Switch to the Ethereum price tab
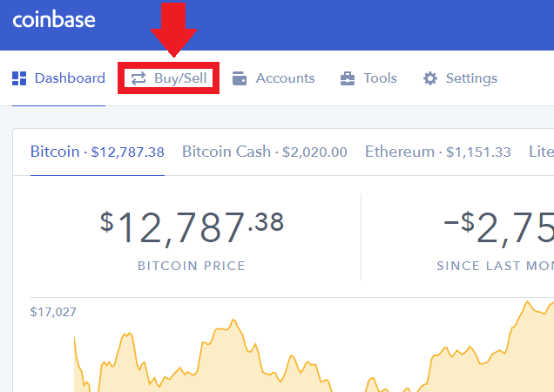 (x=438, y=152)
